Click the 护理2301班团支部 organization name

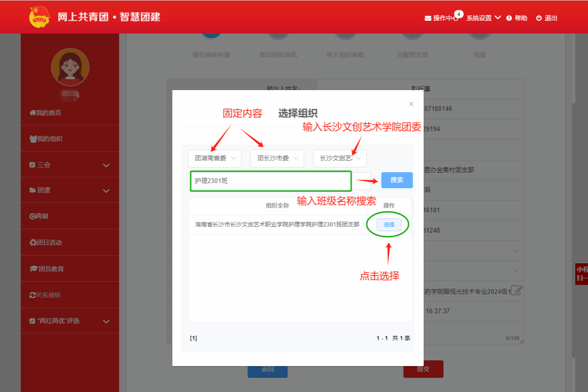(x=278, y=225)
